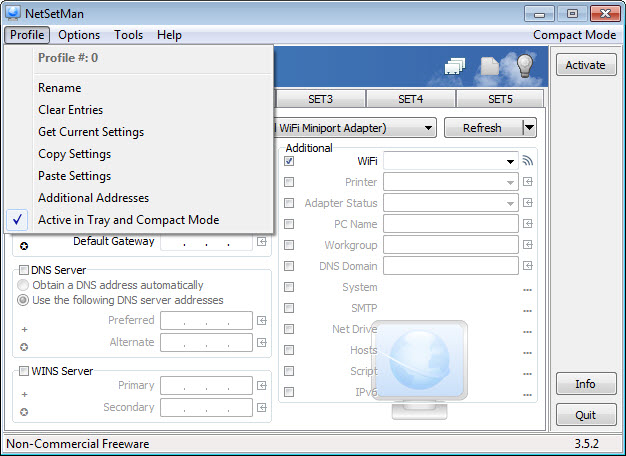Open SMTP settings via its ellipsis
Image resolution: width=626 pixels, height=456 pixels.
coord(527,311)
